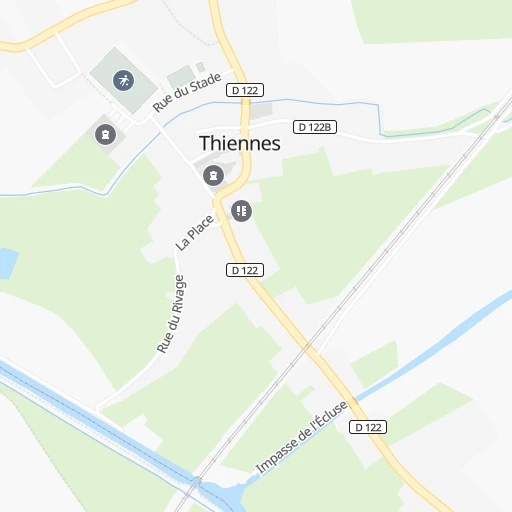Click the soccer stadium icon

tap(123, 81)
